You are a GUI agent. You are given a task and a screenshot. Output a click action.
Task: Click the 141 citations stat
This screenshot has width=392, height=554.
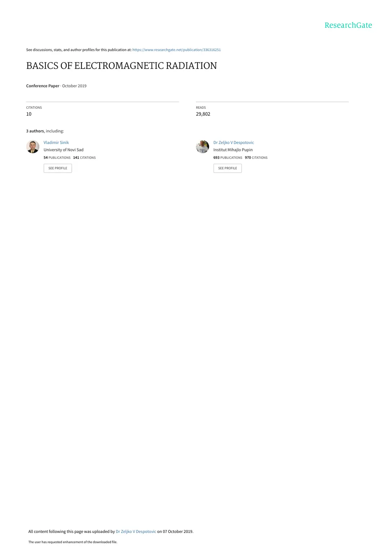[84, 158]
